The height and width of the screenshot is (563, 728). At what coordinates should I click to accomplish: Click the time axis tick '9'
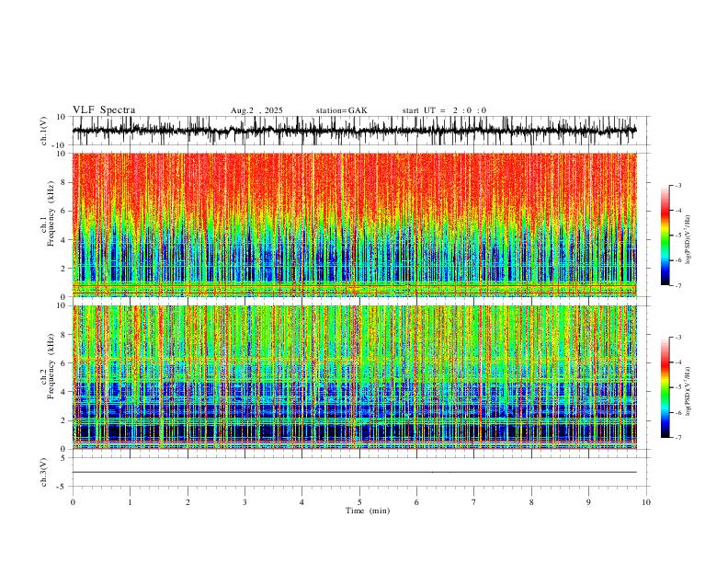pos(588,502)
